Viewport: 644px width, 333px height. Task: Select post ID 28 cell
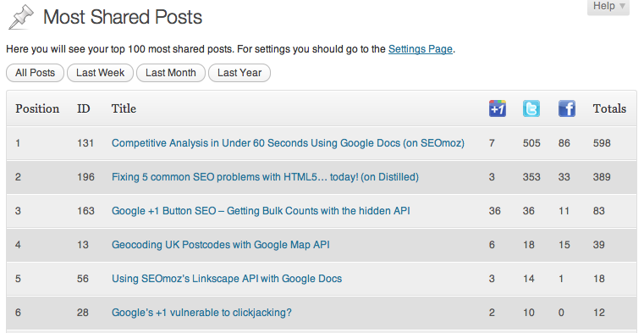click(83, 313)
